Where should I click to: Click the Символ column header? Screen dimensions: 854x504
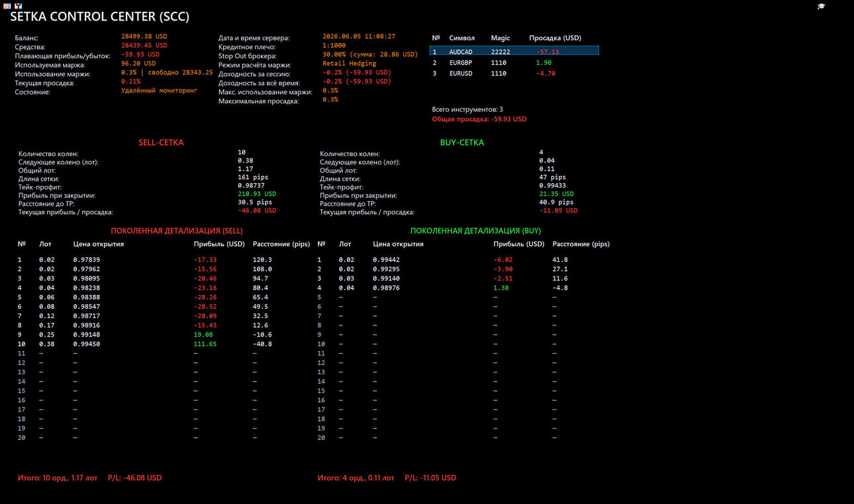click(x=461, y=38)
